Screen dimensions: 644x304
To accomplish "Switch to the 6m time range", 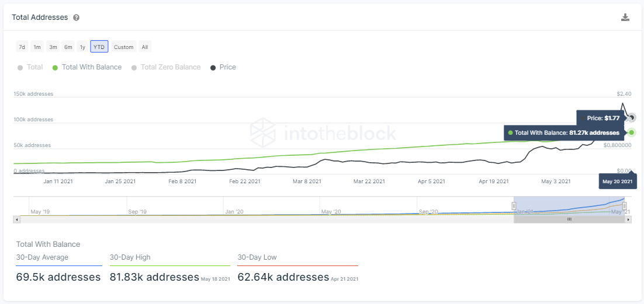I will pyautogui.click(x=68, y=47).
